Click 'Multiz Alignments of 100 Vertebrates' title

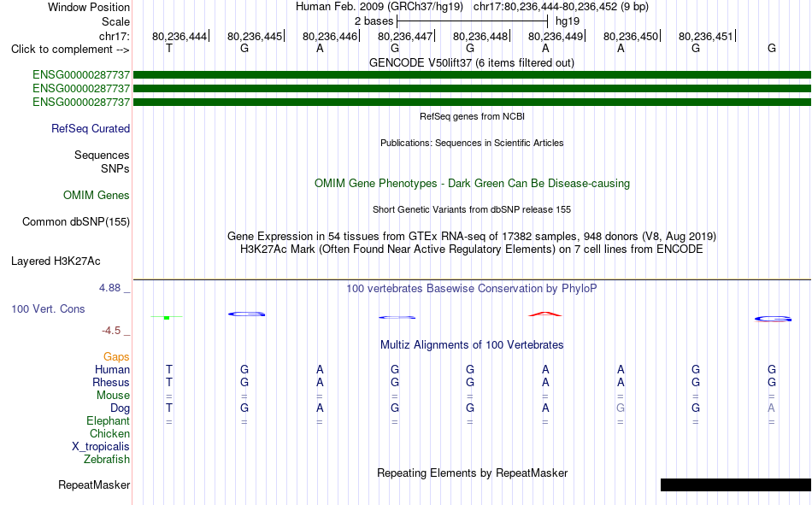472,345
